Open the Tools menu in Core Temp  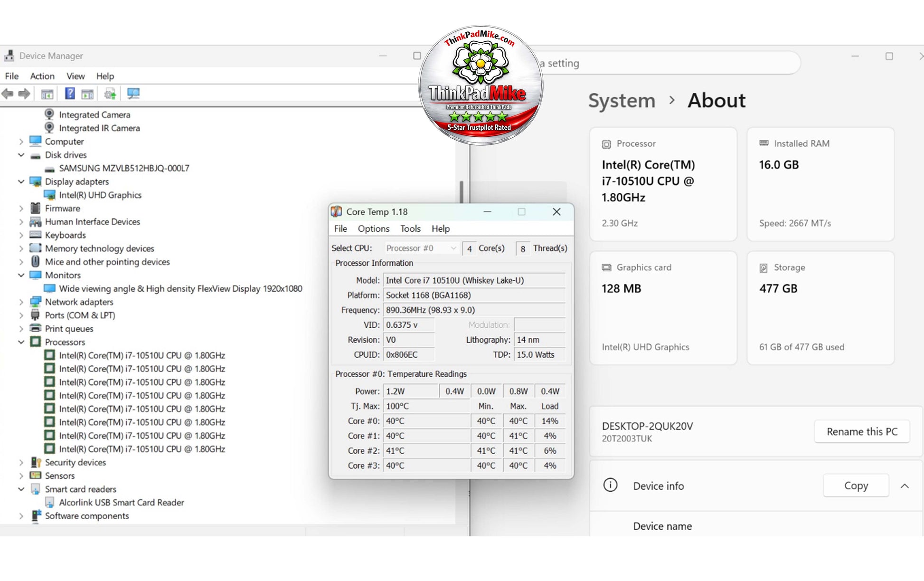tap(410, 229)
